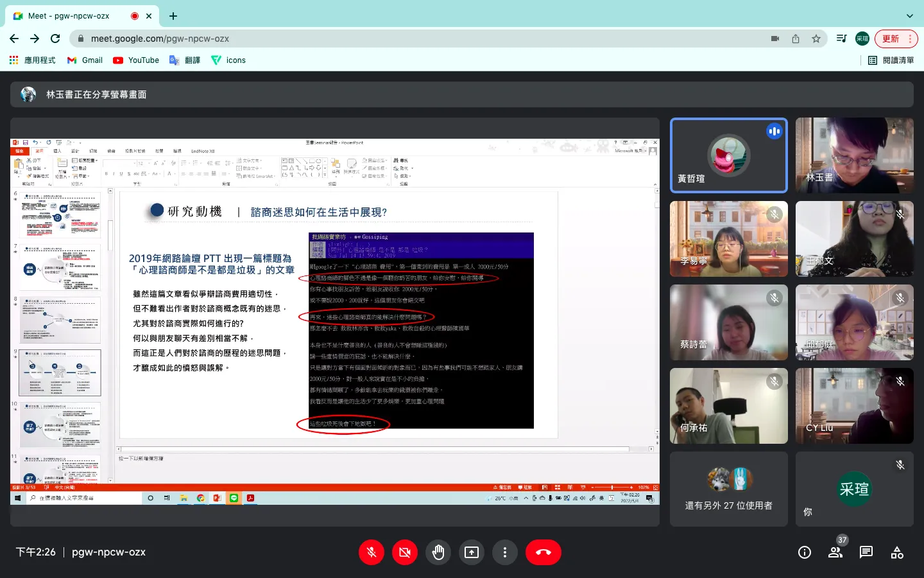Select 林玉書 video tile
This screenshot has width=924, height=578.
(855, 155)
